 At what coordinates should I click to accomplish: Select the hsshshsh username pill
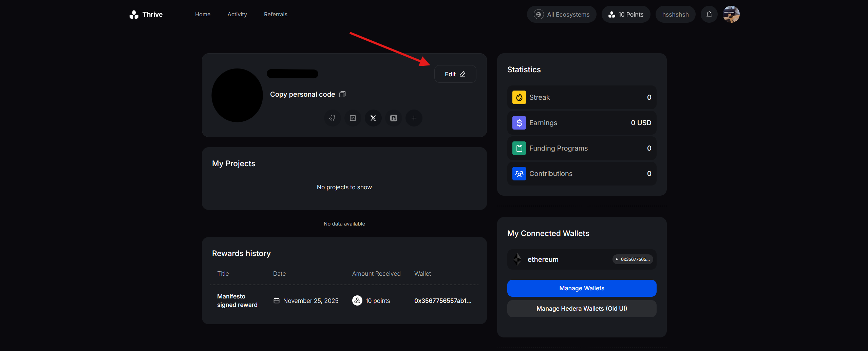point(675,14)
